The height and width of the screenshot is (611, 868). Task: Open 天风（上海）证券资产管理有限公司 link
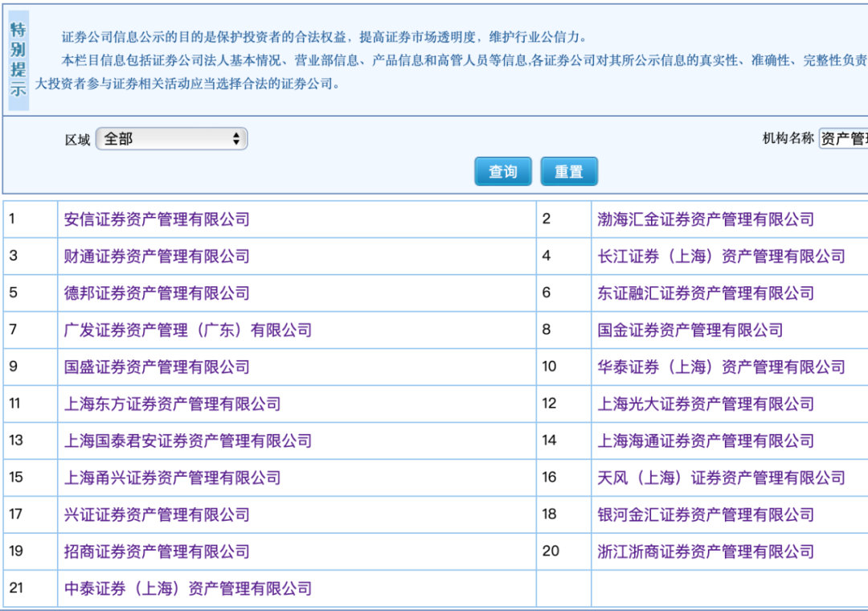[721, 478]
